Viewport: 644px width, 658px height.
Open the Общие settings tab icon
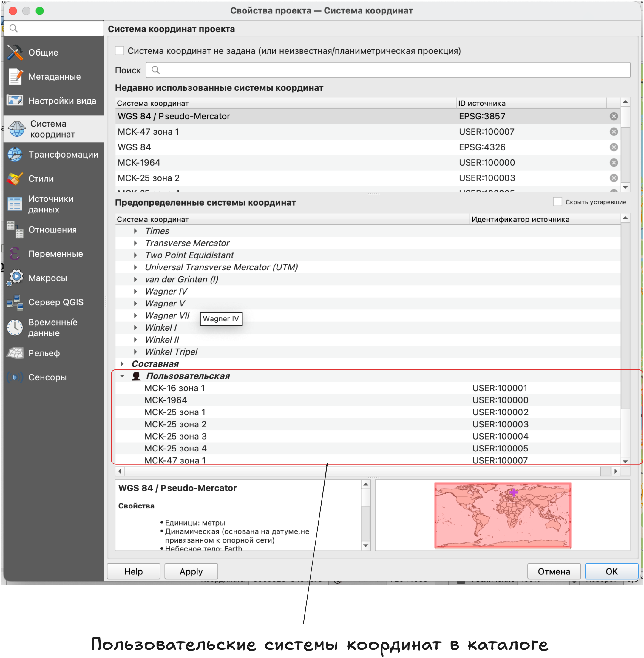point(15,53)
